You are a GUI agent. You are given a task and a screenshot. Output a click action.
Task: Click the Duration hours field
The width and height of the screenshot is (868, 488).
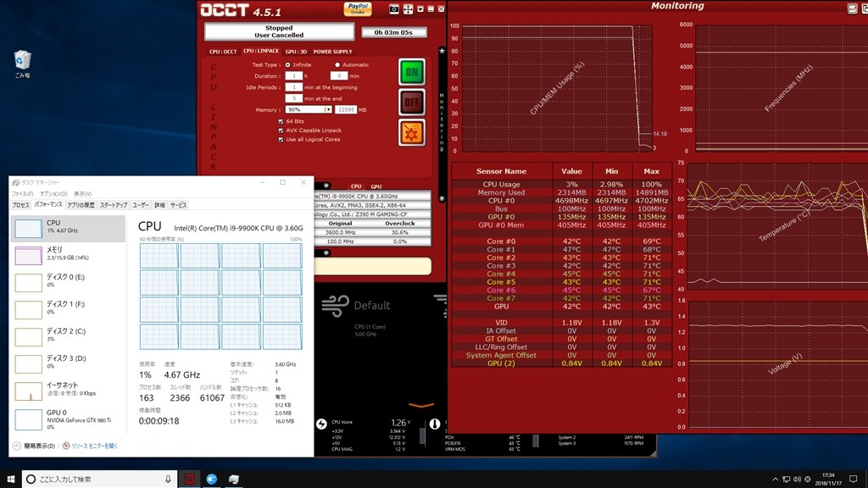(293, 75)
